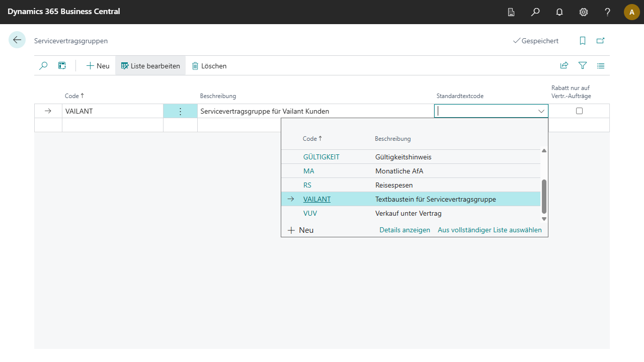The width and height of the screenshot is (644, 362).
Task: Click Aus vollständiger Liste auswählen
Action: [x=490, y=230]
